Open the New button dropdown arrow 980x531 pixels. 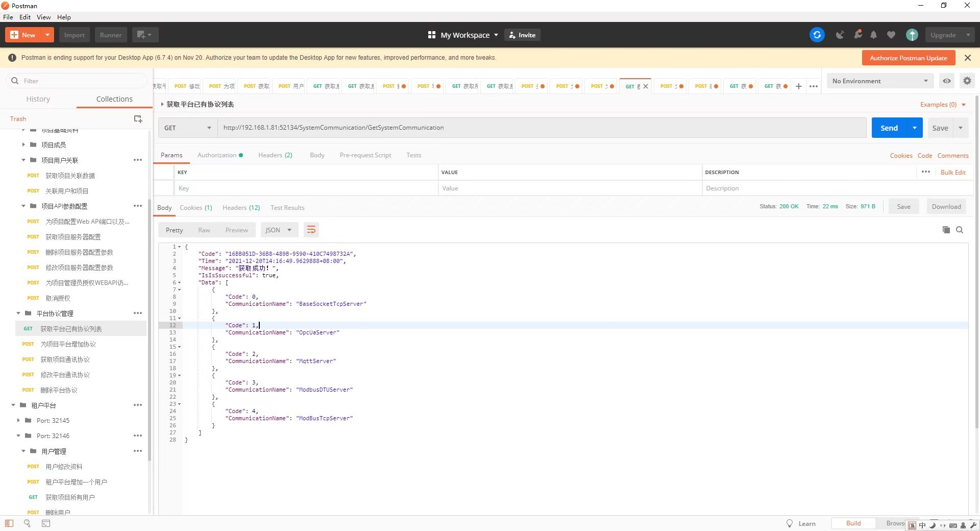click(47, 35)
